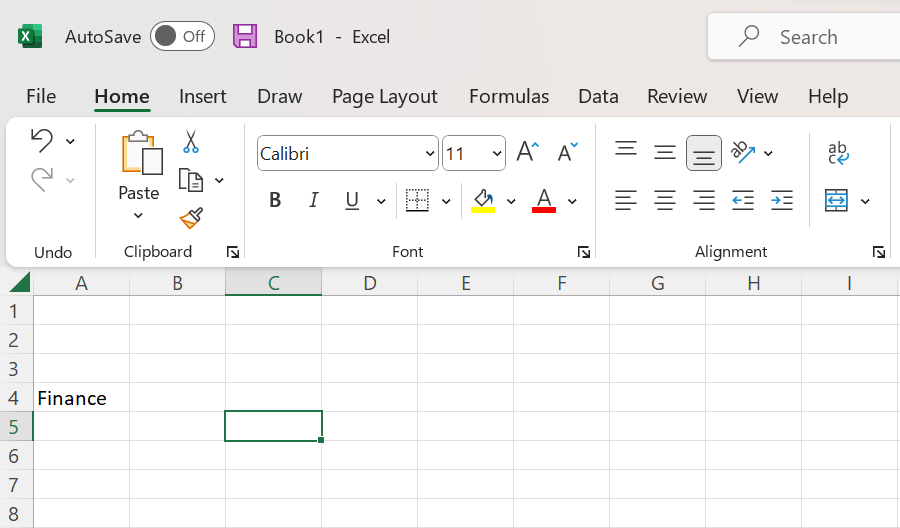Click the Format Painter brush icon
The image size is (900, 528).
point(191,218)
